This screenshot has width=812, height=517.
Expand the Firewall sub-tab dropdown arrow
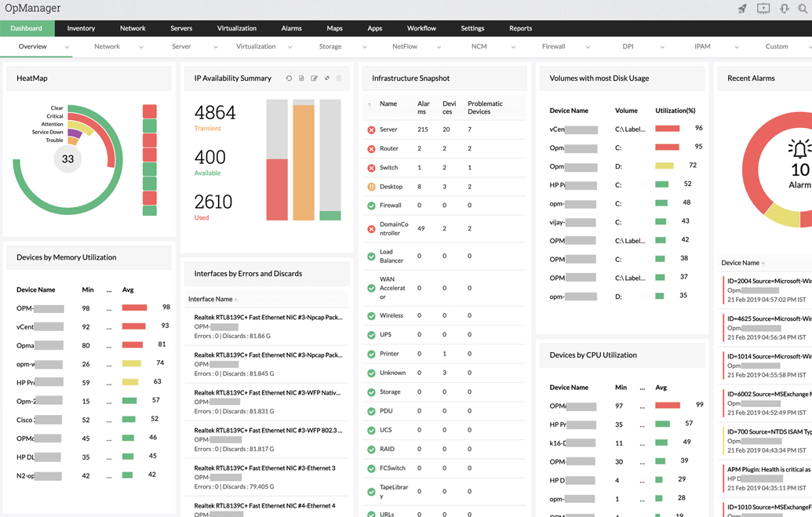[x=588, y=47]
